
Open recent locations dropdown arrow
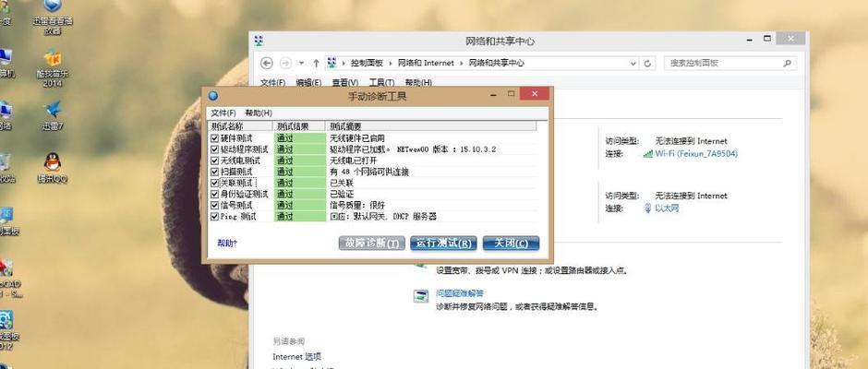pos(301,63)
